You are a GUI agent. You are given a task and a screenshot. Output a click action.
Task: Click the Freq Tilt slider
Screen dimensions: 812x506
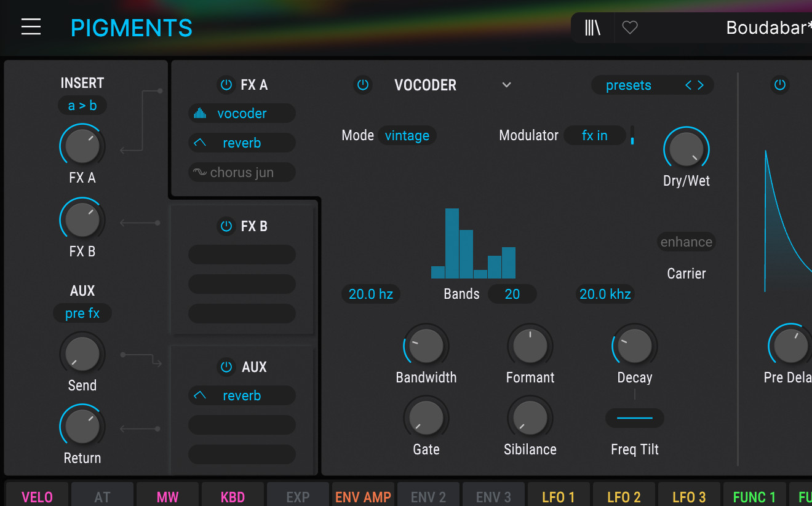click(x=635, y=418)
